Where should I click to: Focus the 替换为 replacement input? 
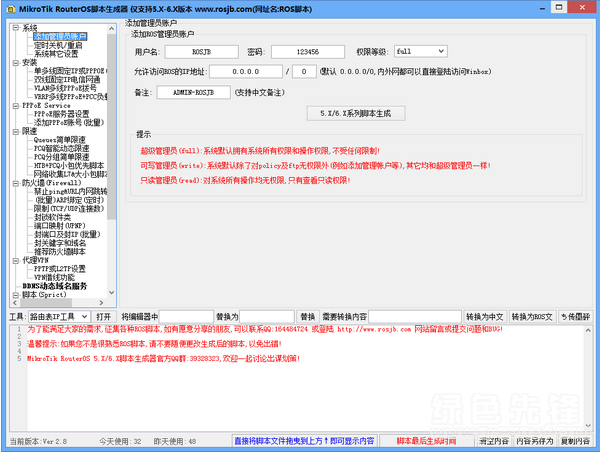point(267,317)
